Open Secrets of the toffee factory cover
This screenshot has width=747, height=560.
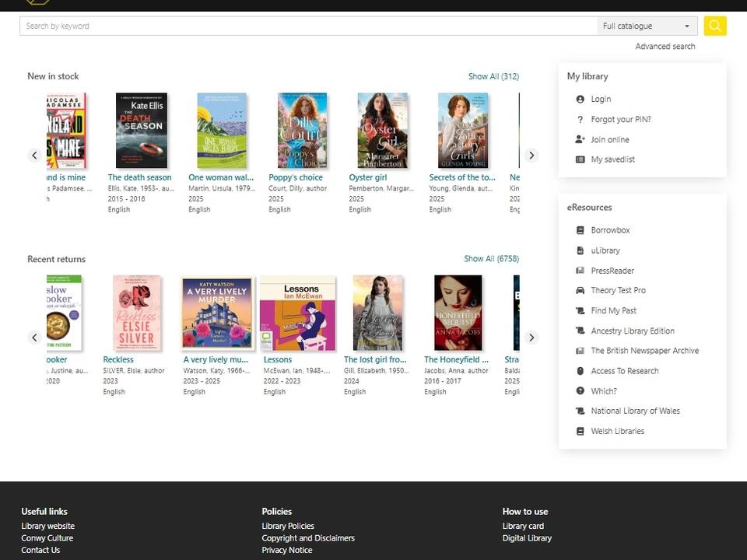[x=463, y=131]
